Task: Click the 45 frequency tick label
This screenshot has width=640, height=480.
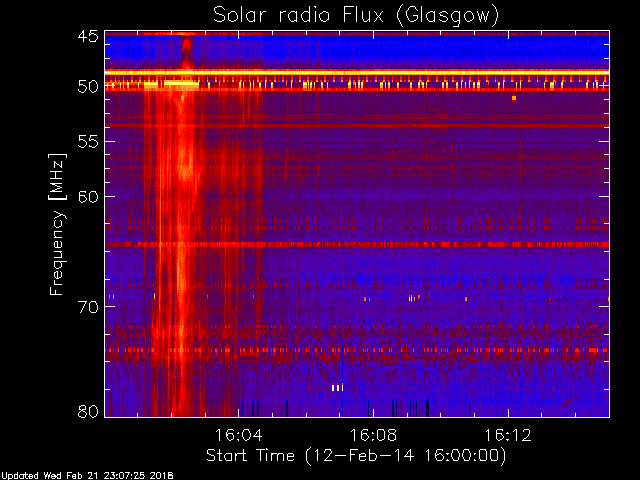Action: point(88,37)
